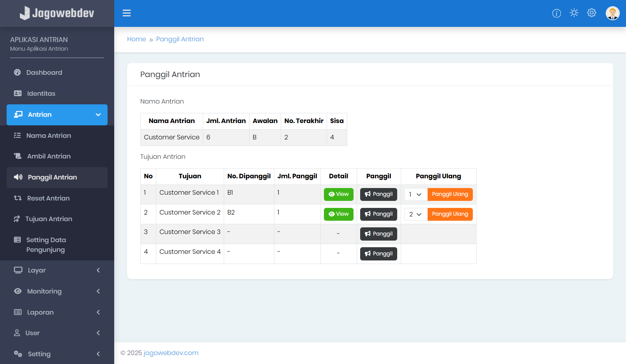Go to Identitas menu item

coord(57,93)
